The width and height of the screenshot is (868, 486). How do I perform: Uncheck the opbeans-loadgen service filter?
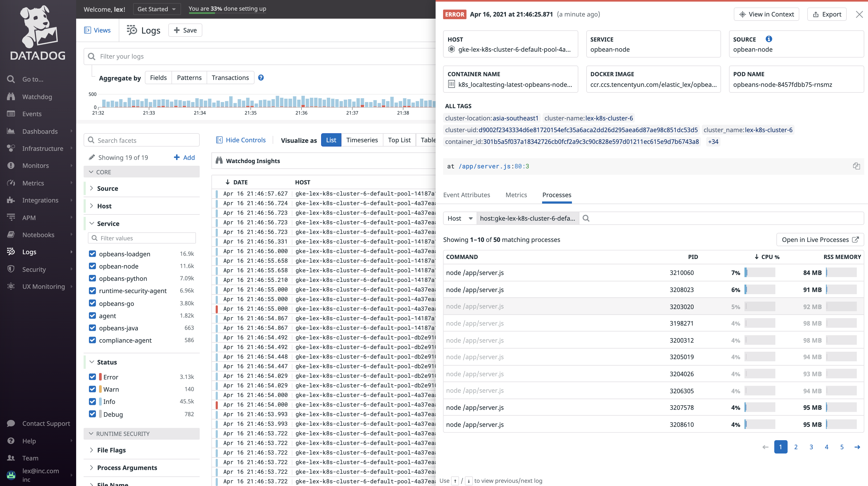[x=93, y=254]
